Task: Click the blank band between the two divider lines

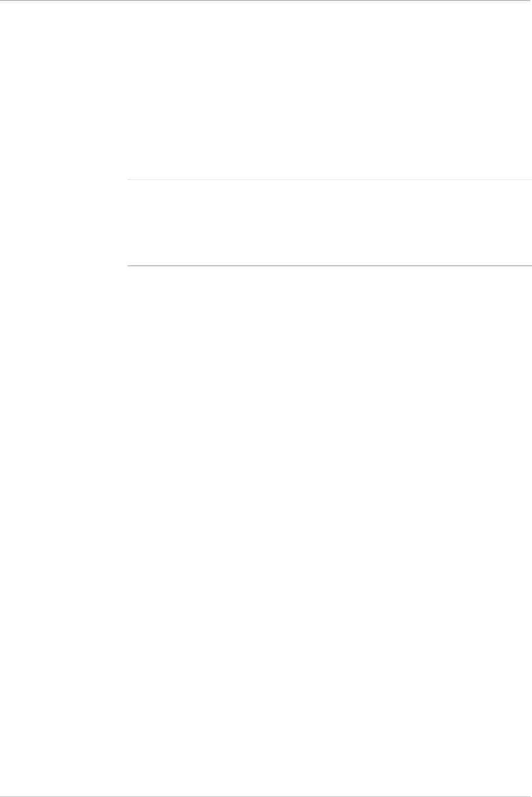Action: [x=329, y=223]
